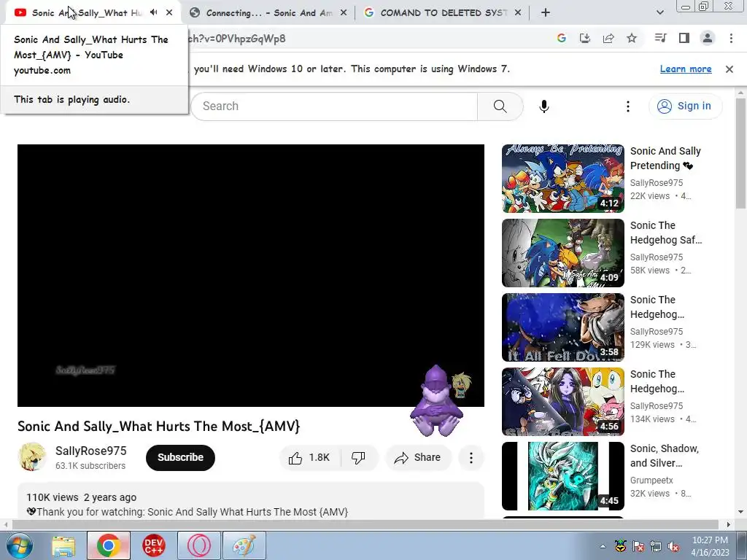The height and width of the screenshot is (560, 747).
Task: Click the horizontal scrollbar right arrow
Action: point(728,524)
